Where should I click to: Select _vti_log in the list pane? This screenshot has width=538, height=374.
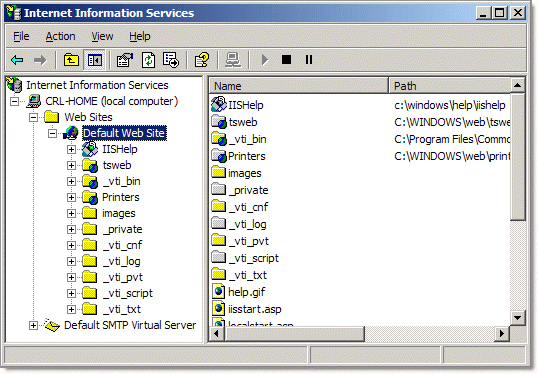[x=247, y=224]
